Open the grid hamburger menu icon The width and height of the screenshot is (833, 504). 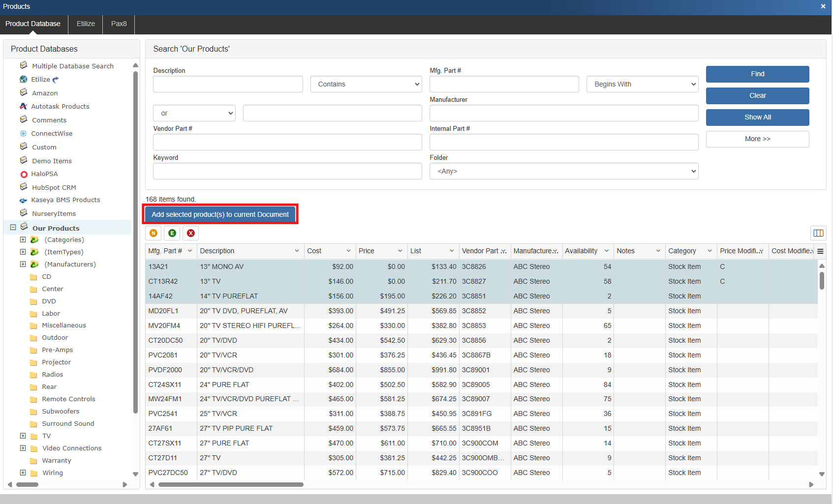(x=820, y=251)
